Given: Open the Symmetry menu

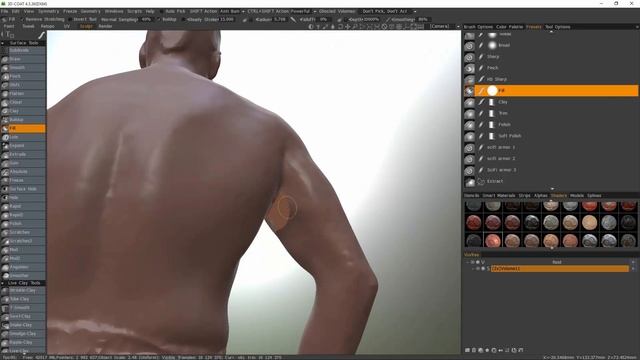Looking at the screenshot, I should (x=48, y=11).
